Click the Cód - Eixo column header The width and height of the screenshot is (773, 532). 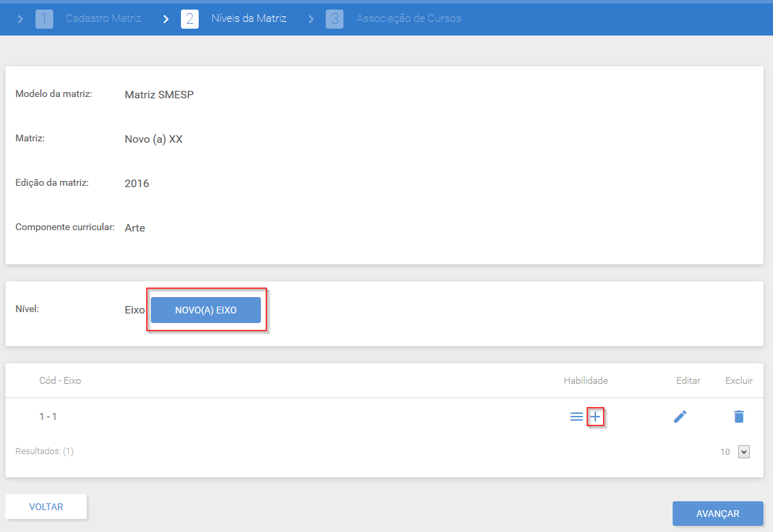60,380
